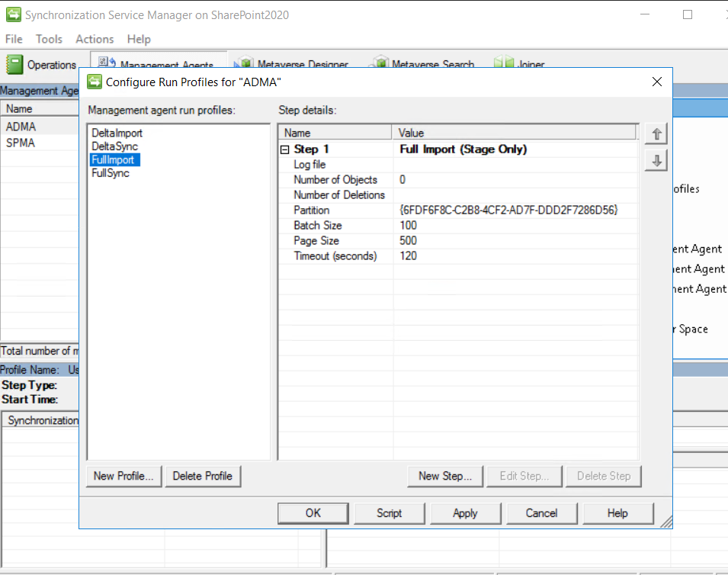
Task: Click the Name column header in Step details
Action: tap(335, 133)
